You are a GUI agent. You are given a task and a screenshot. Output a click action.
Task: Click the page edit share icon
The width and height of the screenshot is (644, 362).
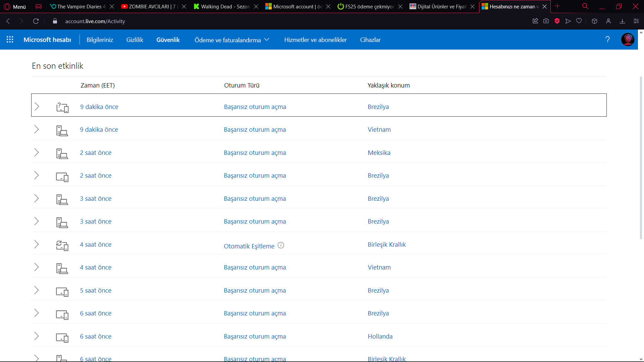(x=535, y=21)
